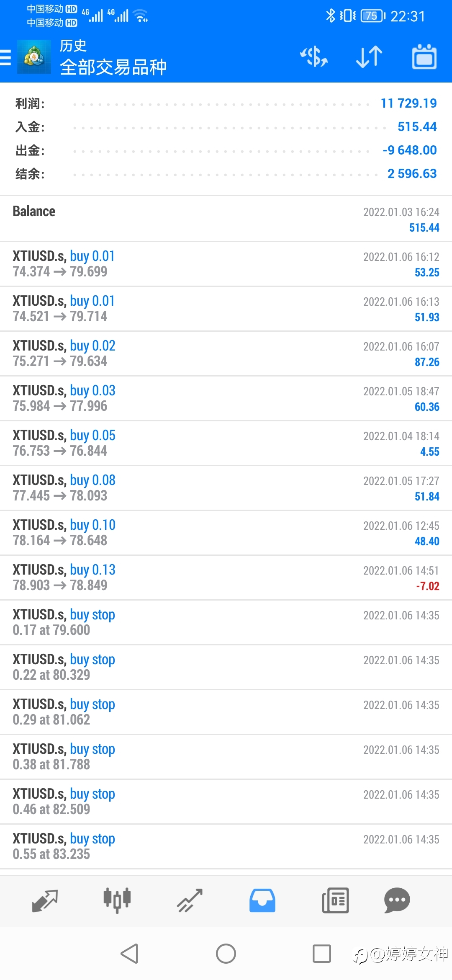Tap the Android back navigation button
Image resolution: width=452 pixels, height=980 pixels.
tap(129, 954)
